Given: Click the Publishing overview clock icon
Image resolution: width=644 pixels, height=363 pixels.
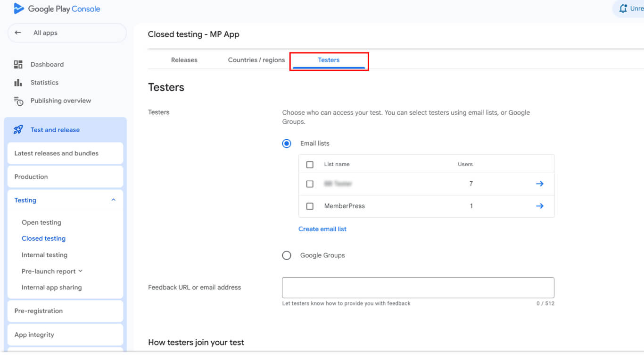Looking at the screenshot, I should coord(18,101).
